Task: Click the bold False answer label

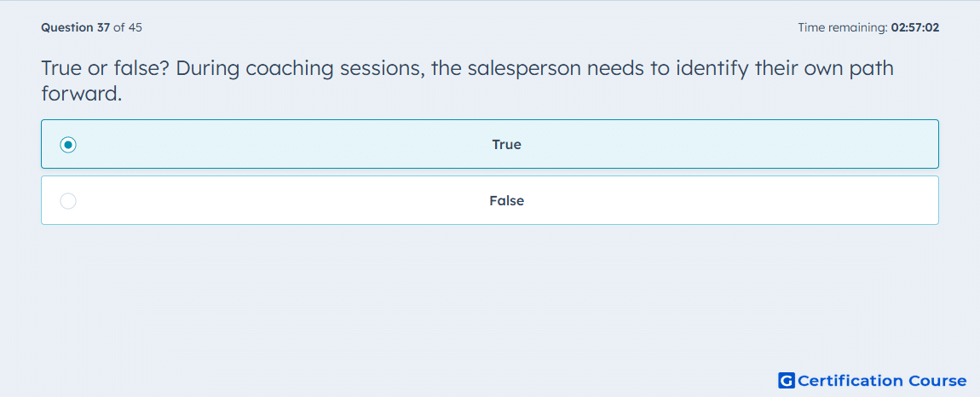Action: tap(506, 201)
